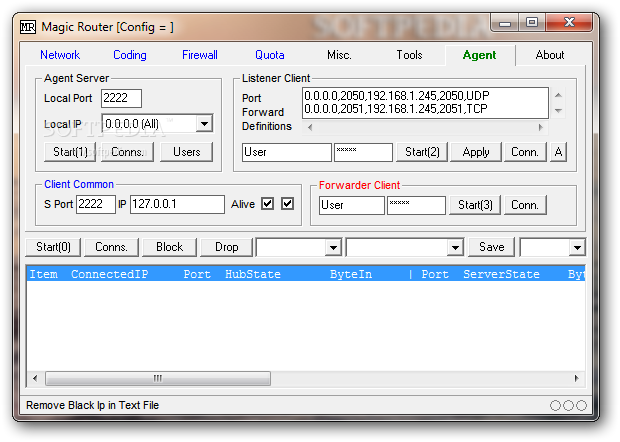The image size is (620, 442).
Task: Click the Save button
Action: click(491, 247)
